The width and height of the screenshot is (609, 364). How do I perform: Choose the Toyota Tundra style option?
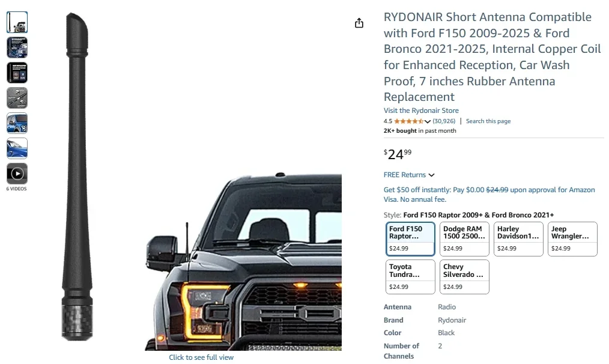pos(411,277)
